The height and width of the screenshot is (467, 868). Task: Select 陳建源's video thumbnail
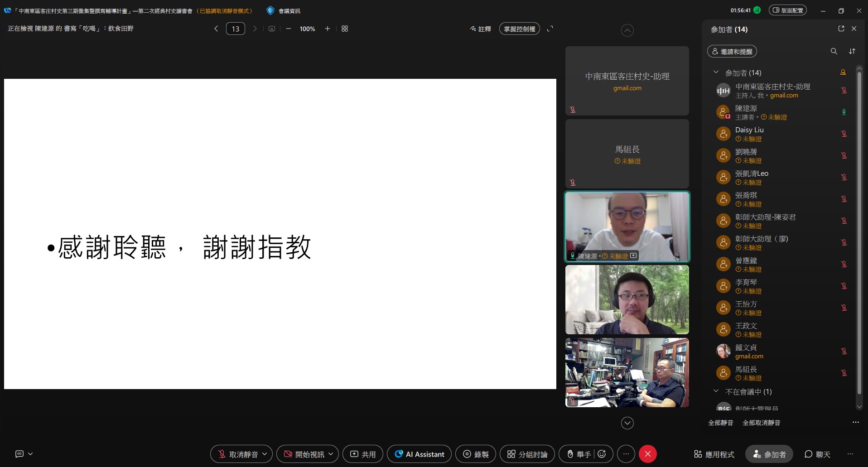coord(627,226)
